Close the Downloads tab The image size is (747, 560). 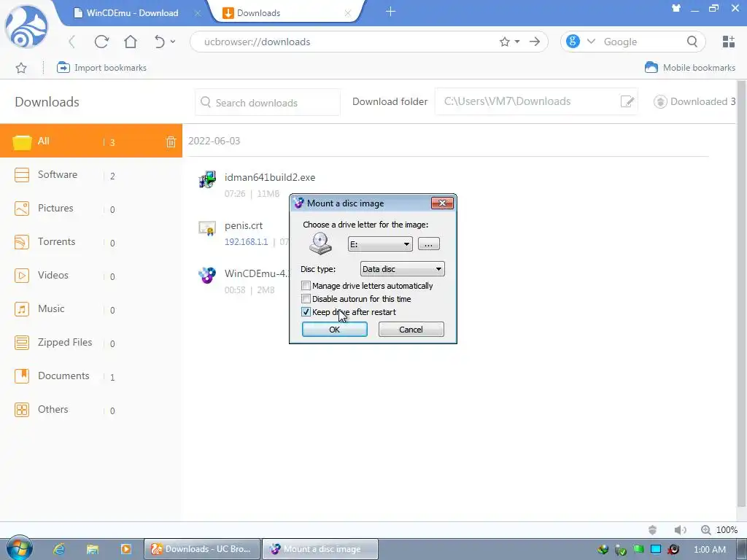click(348, 13)
